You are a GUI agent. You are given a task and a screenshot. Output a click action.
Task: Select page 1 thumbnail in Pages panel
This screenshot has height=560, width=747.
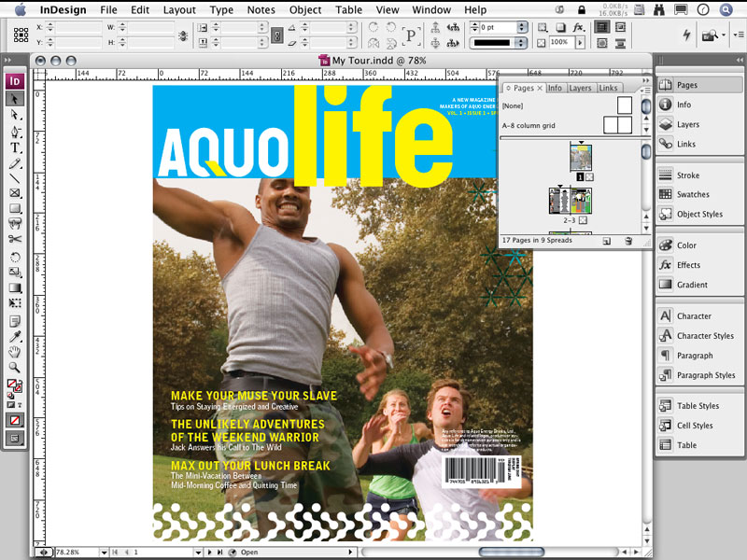tap(581, 158)
